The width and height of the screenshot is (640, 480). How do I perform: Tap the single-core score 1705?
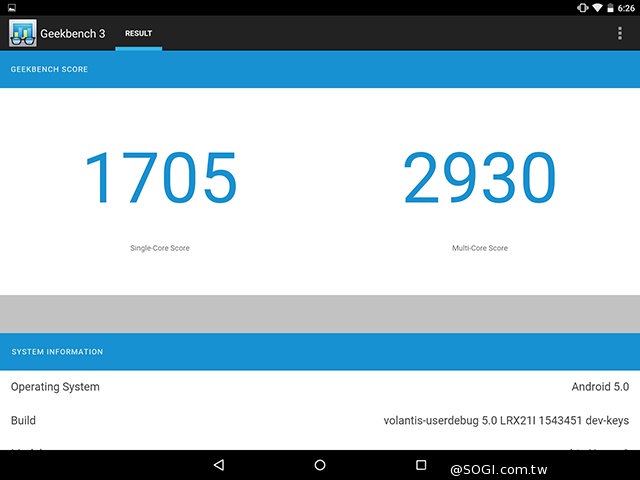[161, 177]
